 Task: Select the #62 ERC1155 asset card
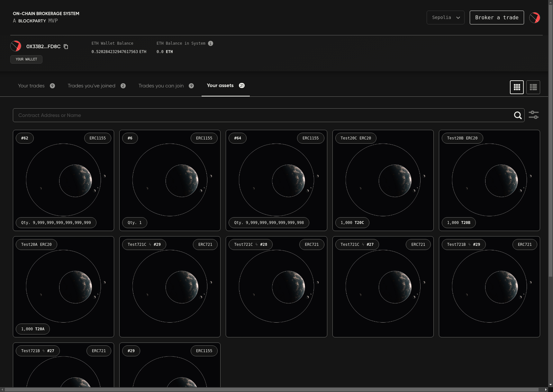tap(63, 180)
